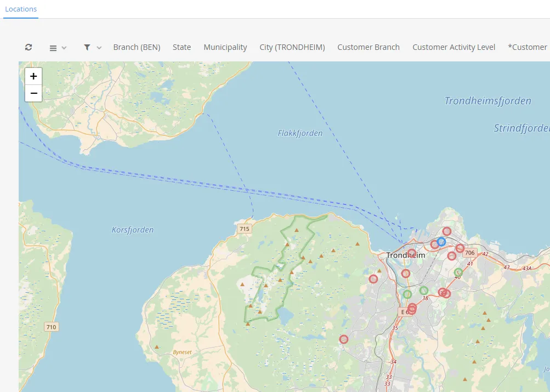This screenshot has height=392, width=550.
Task: Choose the Municipality filter
Action: (225, 47)
